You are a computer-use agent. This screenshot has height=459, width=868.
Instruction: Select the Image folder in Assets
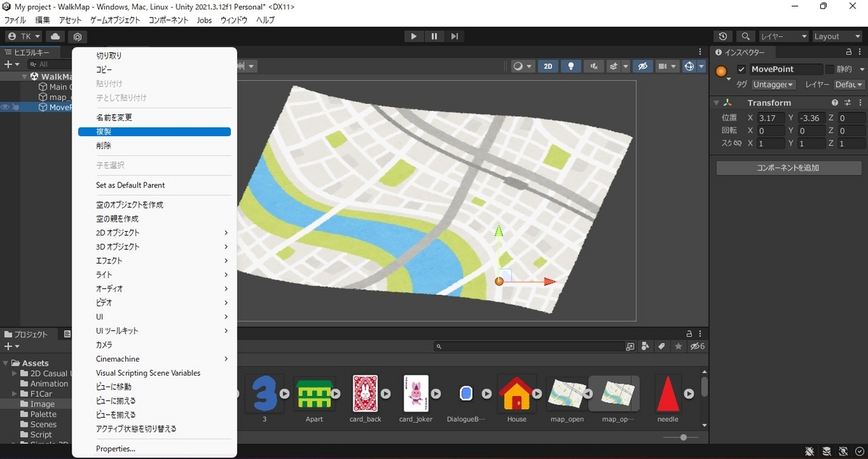pyautogui.click(x=42, y=404)
